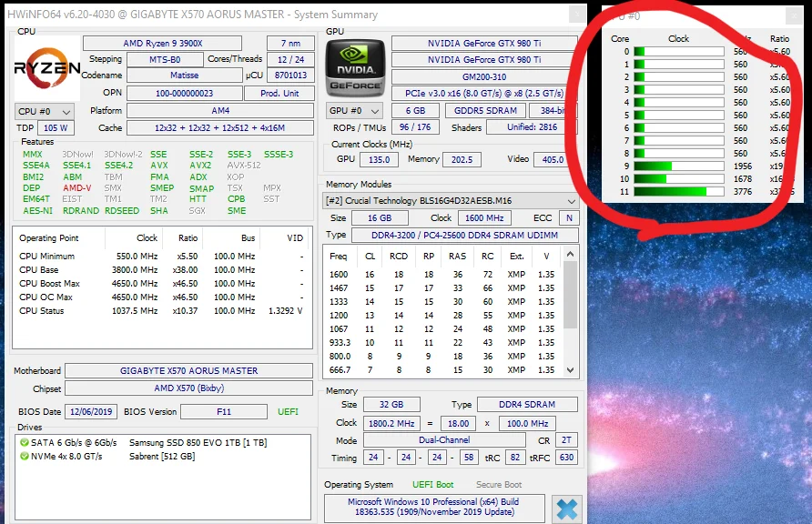Click the GPU clock 135.0 field
Screen dimensions: 812x524
[379, 160]
